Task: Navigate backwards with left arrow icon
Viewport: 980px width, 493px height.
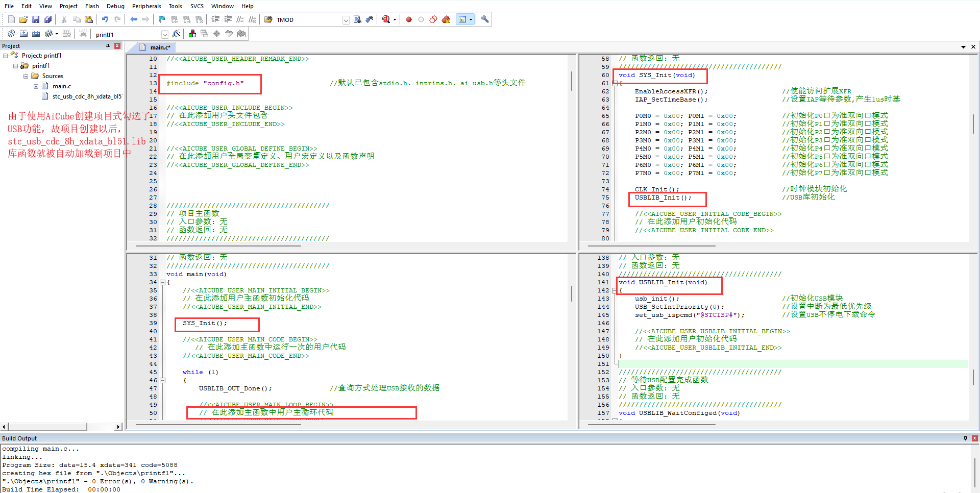Action: (x=134, y=19)
